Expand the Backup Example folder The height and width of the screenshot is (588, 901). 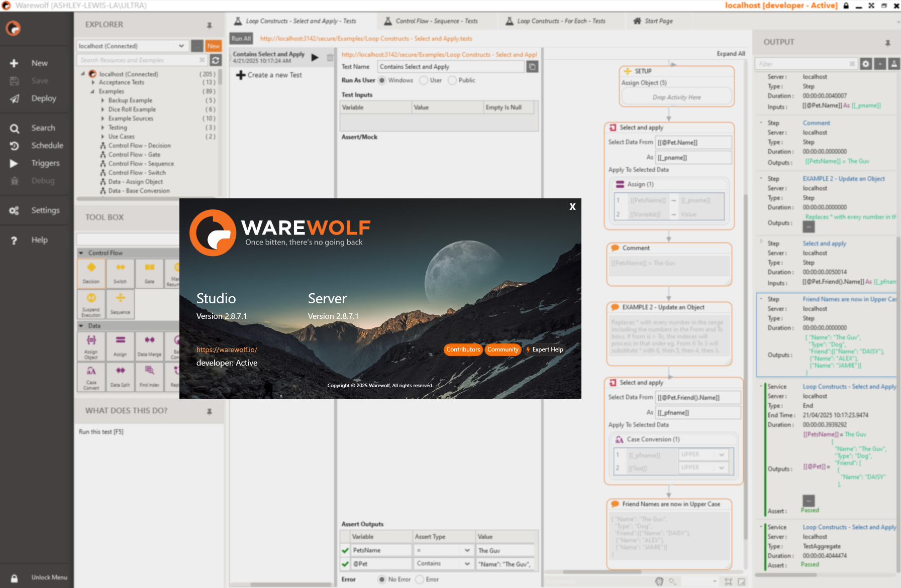pyautogui.click(x=103, y=100)
